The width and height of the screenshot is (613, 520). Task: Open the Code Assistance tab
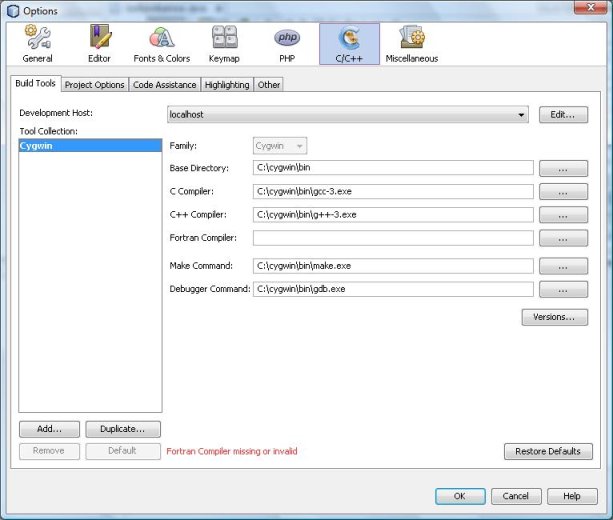(x=165, y=85)
